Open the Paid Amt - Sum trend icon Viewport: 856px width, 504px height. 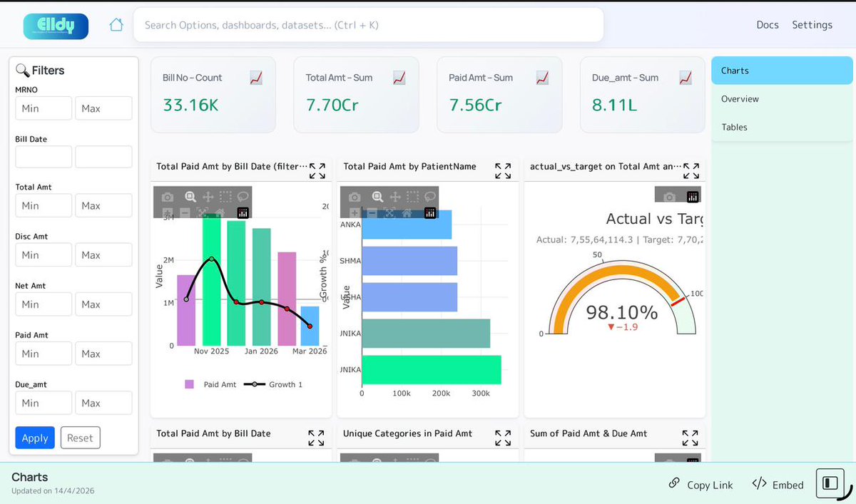click(x=543, y=78)
